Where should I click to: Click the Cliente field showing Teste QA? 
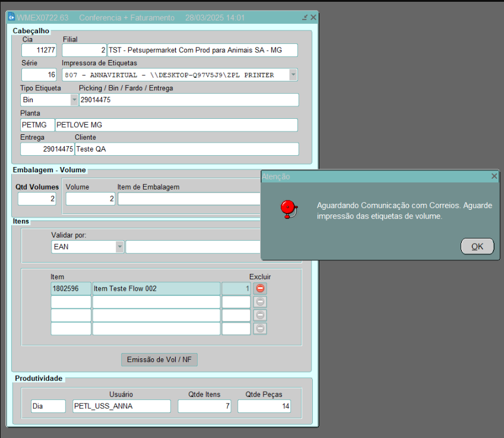coord(186,149)
